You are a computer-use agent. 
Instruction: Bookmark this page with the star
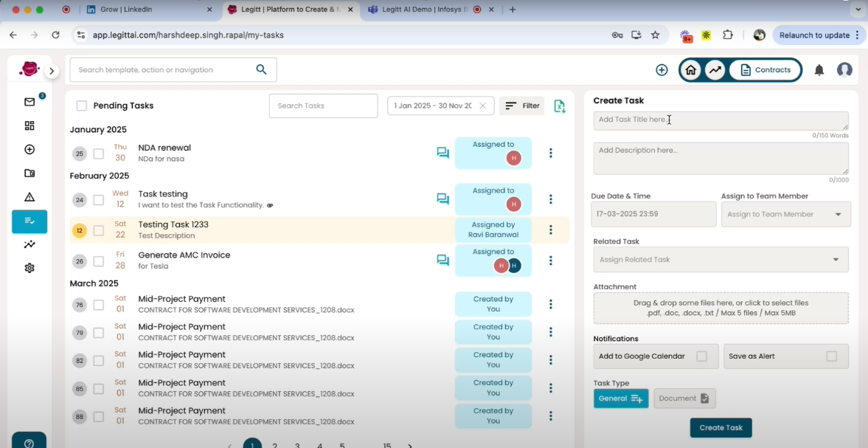656,35
